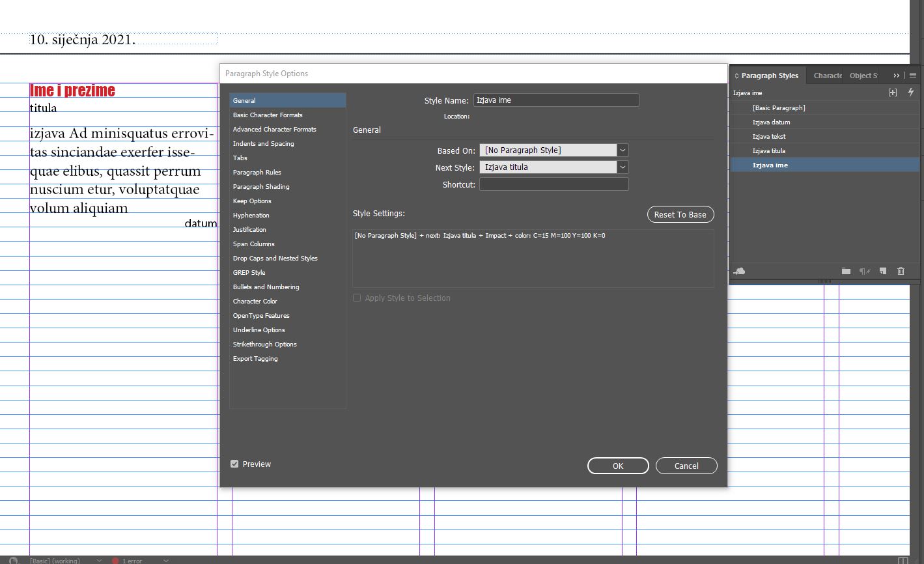Click the OK button

point(618,466)
